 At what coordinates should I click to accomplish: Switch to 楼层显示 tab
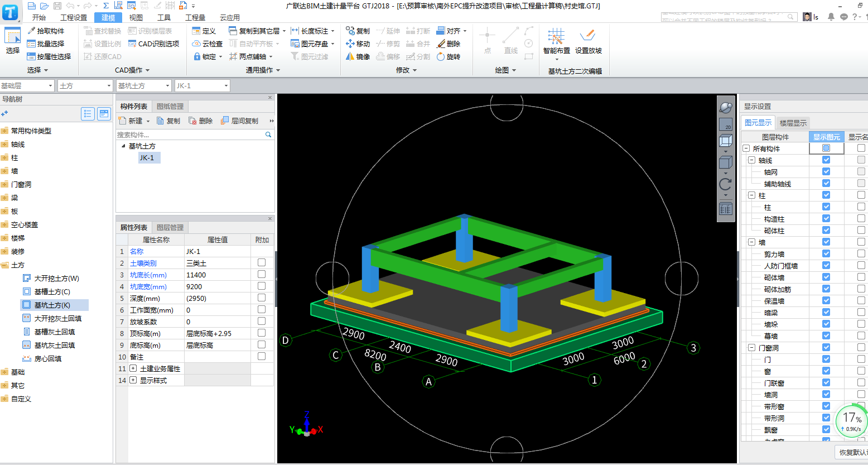pos(793,123)
